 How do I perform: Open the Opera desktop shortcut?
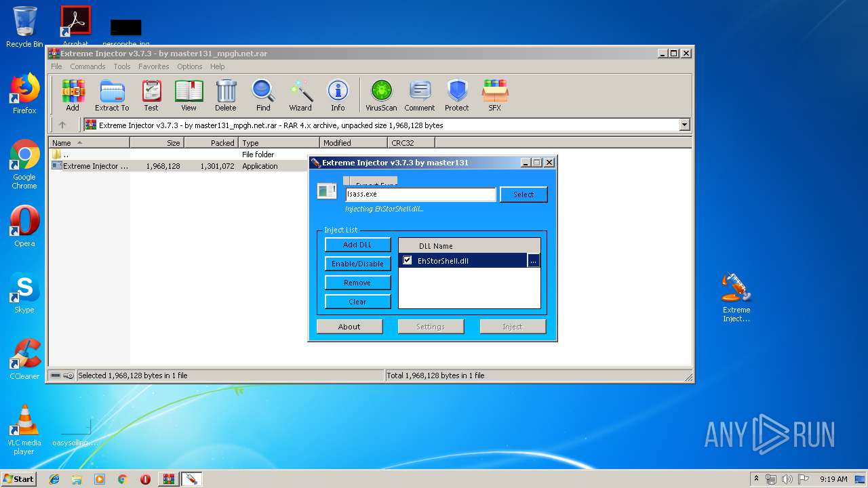(24, 226)
